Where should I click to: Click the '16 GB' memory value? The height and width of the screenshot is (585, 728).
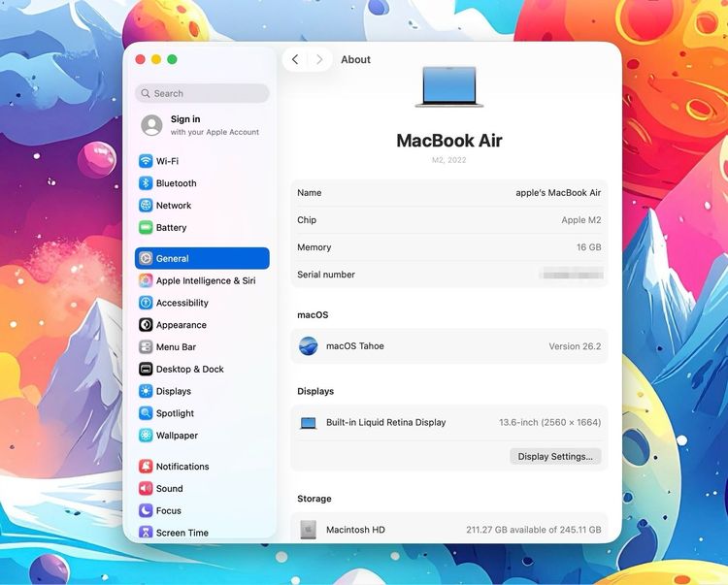[x=589, y=247]
